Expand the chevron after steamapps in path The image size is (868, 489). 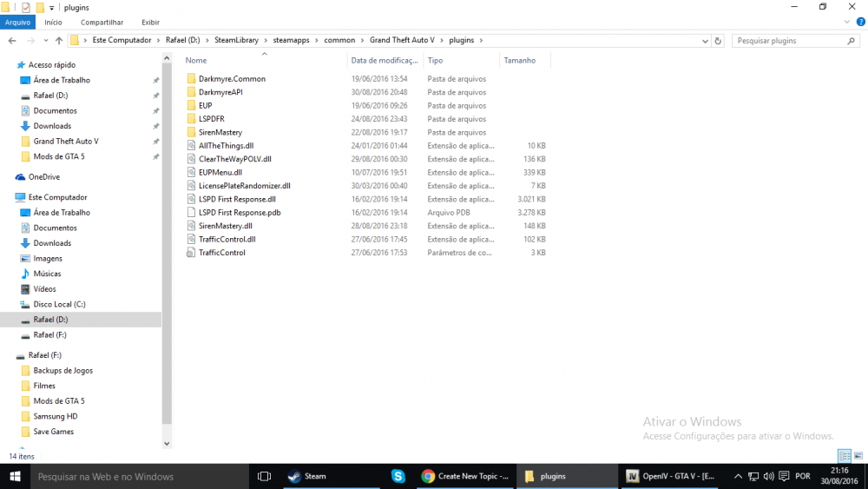317,41
